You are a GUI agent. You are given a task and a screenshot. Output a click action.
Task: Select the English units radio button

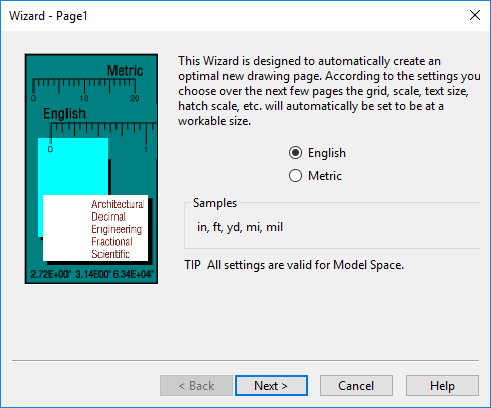[295, 153]
